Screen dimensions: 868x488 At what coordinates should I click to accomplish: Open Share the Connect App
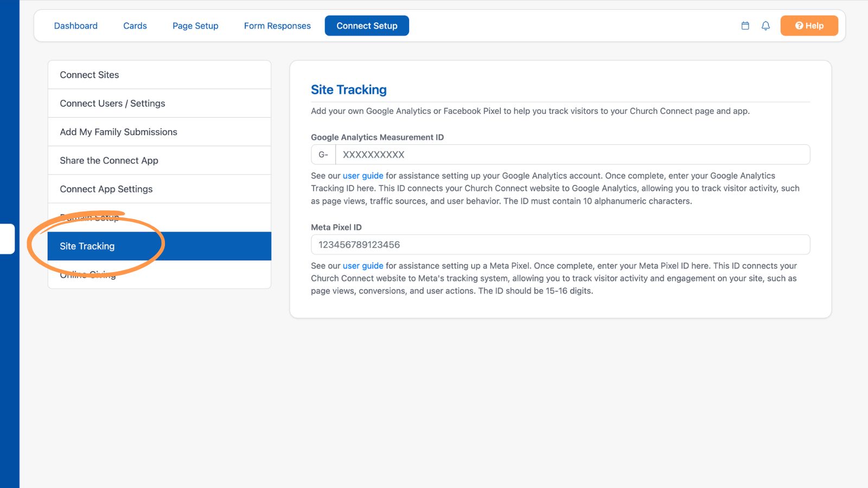tap(159, 160)
